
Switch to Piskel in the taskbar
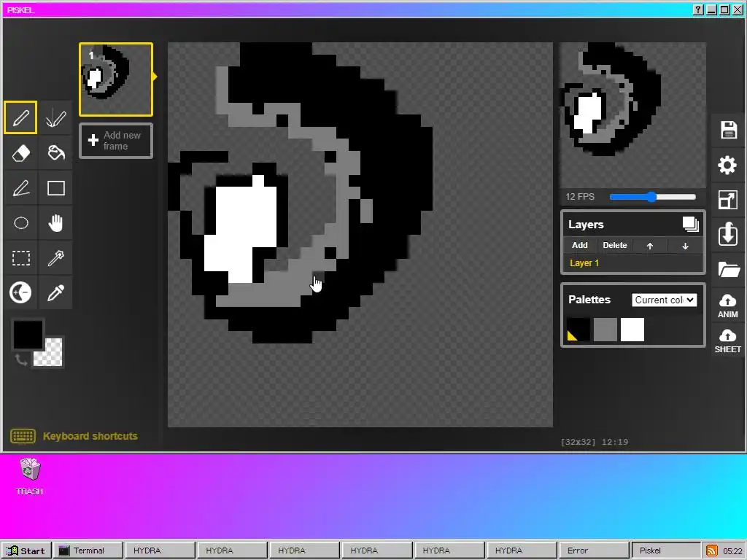pyautogui.click(x=665, y=551)
